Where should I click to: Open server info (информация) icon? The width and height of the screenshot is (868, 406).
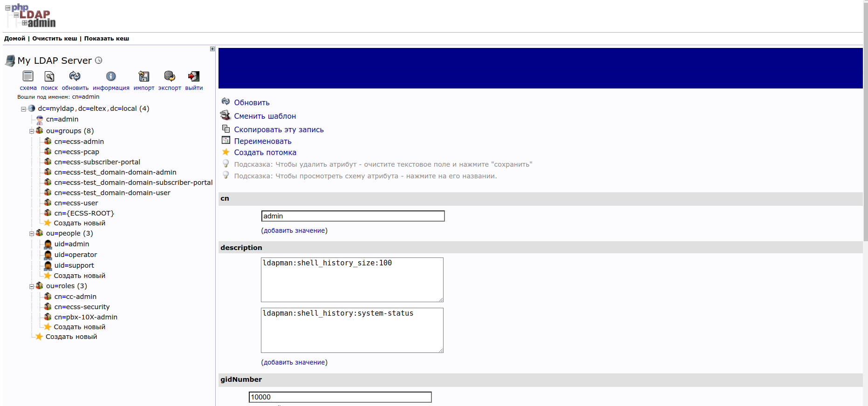coord(111,76)
